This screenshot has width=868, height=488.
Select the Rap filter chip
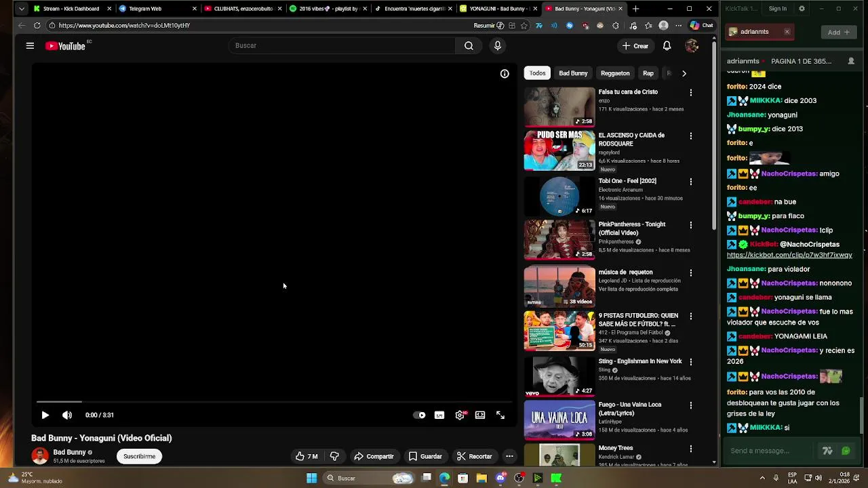[x=648, y=73]
